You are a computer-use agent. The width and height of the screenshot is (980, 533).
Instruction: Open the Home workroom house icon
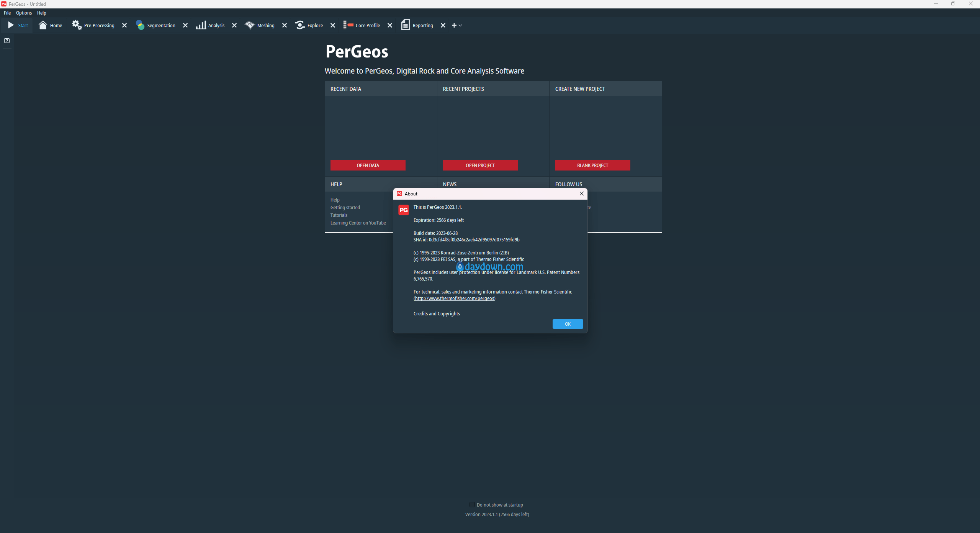[43, 25]
